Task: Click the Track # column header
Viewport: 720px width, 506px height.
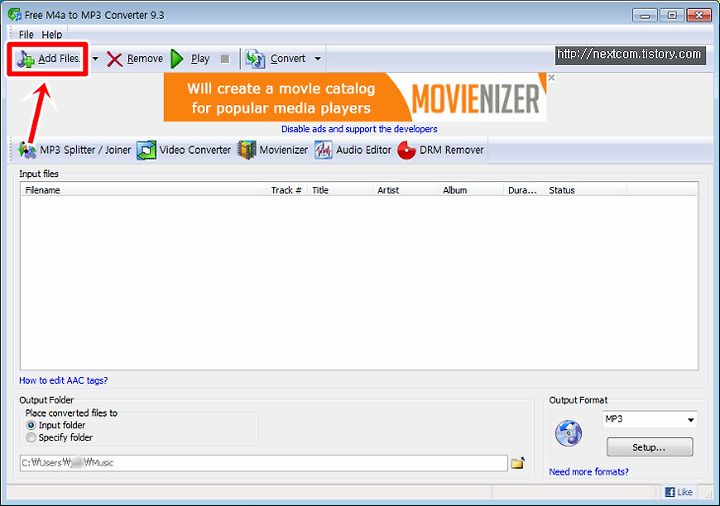Action: click(287, 190)
